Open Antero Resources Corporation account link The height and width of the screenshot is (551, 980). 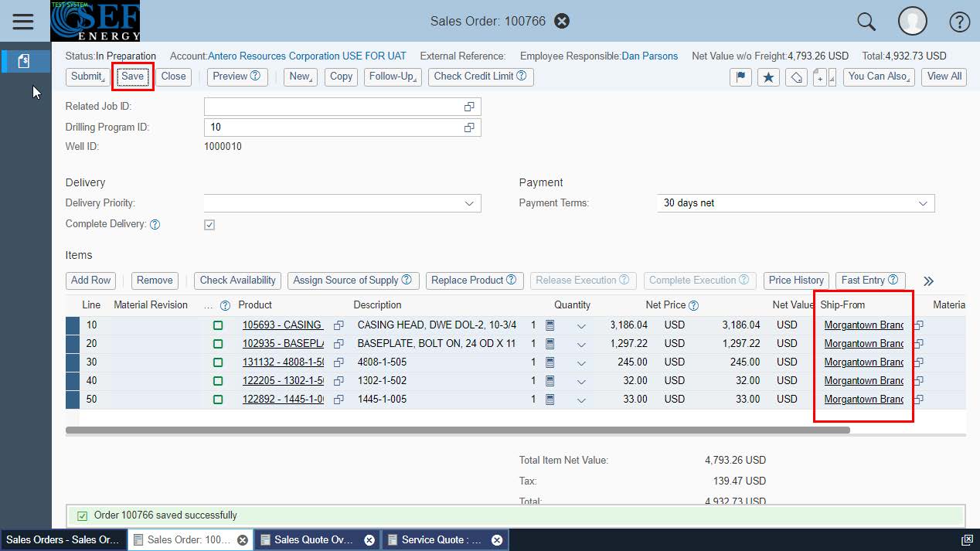(307, 56)
